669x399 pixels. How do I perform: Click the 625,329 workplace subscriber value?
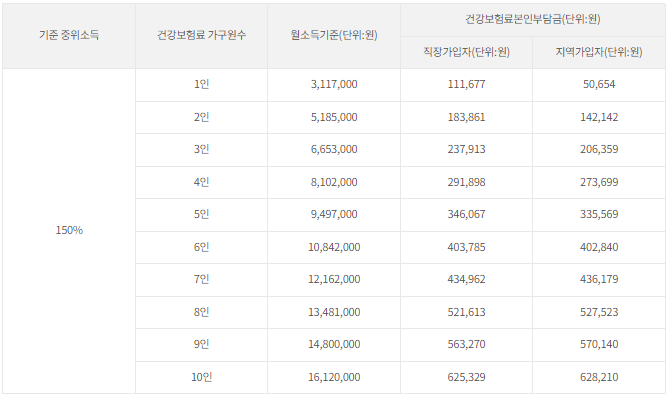[466, 377]
